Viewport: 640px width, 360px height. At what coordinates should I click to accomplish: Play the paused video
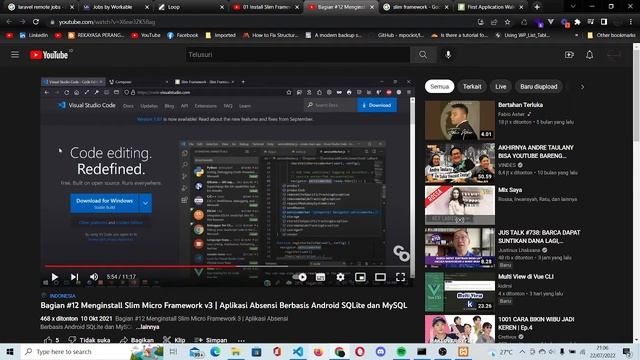click(54, 277)
